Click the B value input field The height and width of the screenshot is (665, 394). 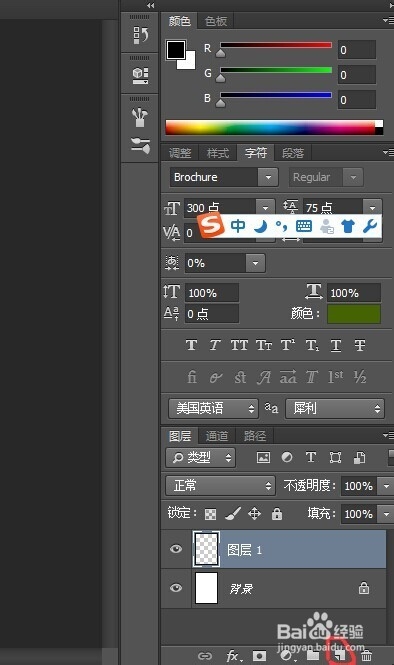pyautogui.click(x=357, y=100)
